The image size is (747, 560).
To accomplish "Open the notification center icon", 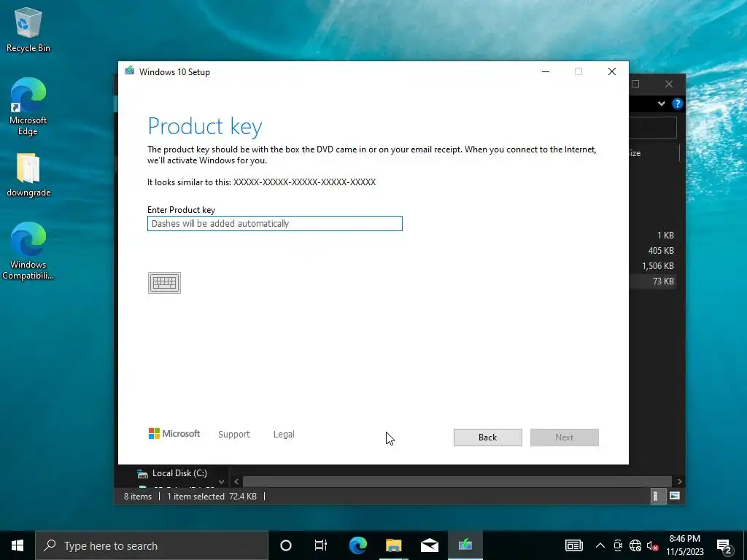I will click(724, 545).
